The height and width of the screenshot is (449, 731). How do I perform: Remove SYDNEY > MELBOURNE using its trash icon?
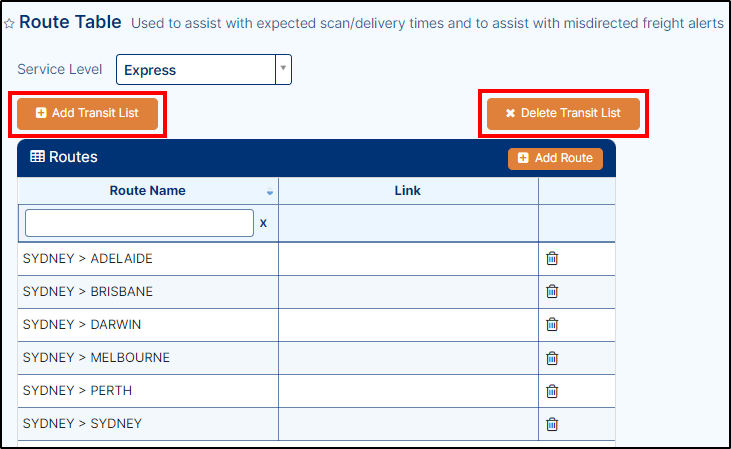552,358
